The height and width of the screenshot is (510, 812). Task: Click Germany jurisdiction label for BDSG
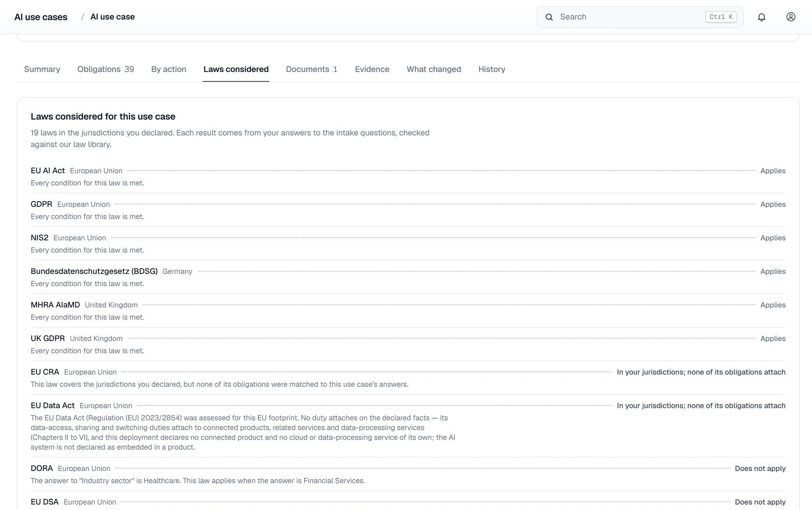click(x=177, y=271)
